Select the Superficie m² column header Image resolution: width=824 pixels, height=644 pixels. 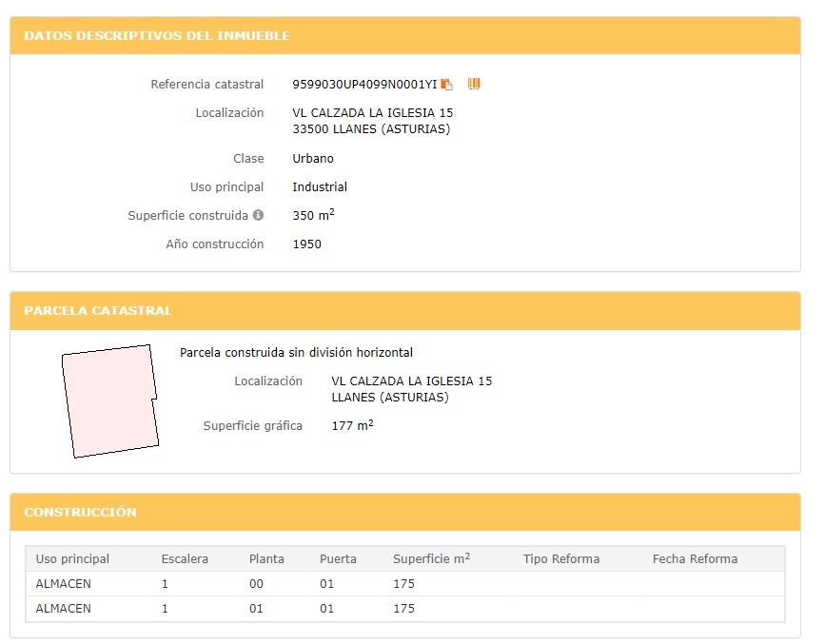tap(431, 559)
